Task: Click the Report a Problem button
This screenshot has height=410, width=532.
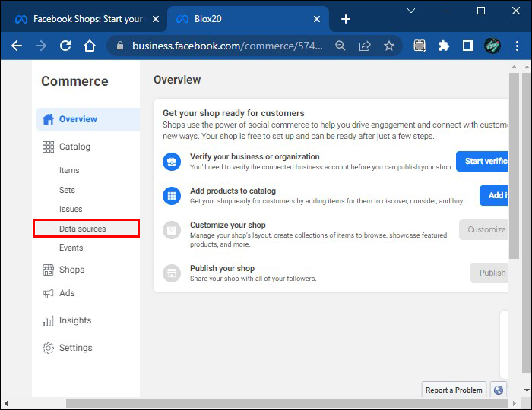Action: (454, 390)
